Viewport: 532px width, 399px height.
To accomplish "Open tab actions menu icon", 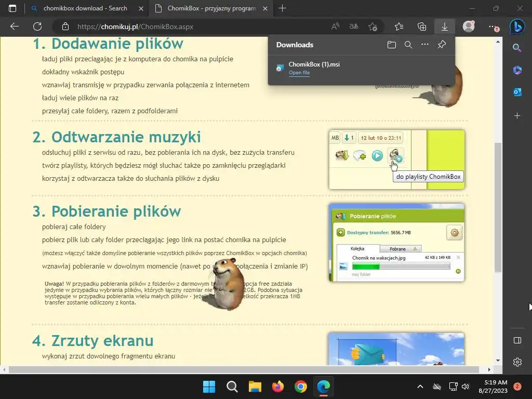I will [x=12, y=8].
